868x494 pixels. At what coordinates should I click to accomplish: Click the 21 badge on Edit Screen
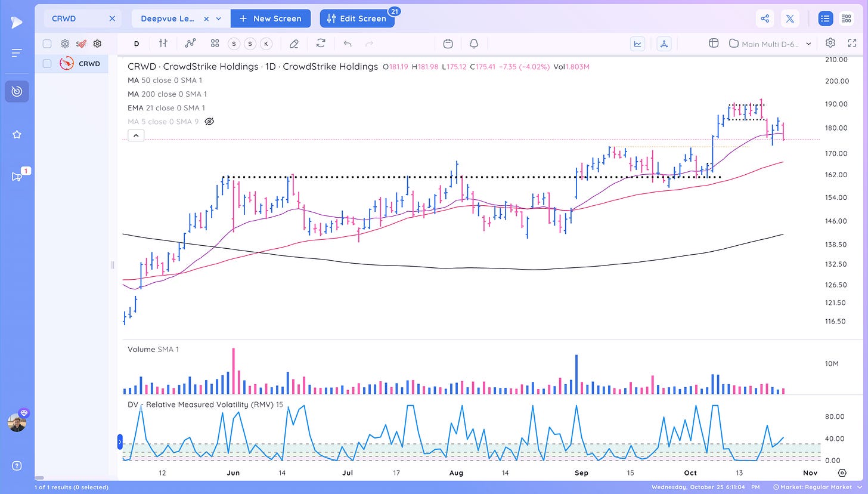[394, 11]
